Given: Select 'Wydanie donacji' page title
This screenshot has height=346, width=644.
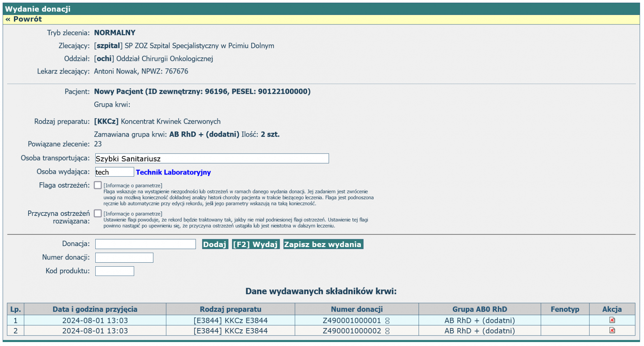Looking at the screenshot, I should (x=38, y=9).
